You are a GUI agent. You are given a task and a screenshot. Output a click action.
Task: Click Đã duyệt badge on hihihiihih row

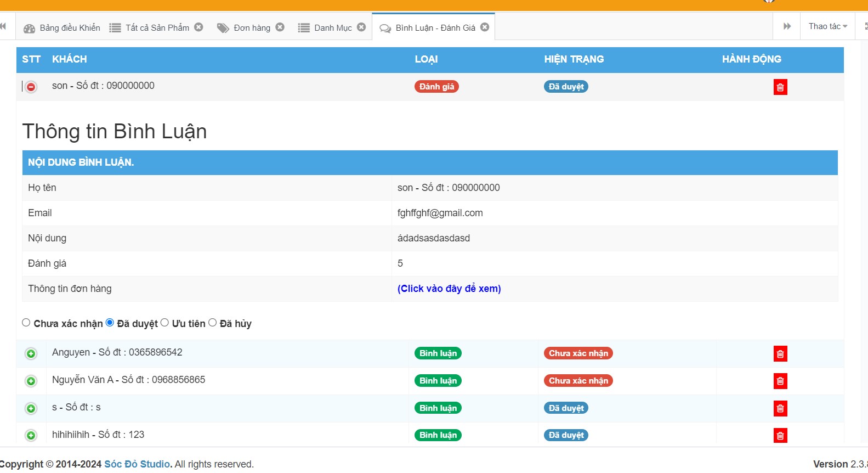click(x=566, y=435)
